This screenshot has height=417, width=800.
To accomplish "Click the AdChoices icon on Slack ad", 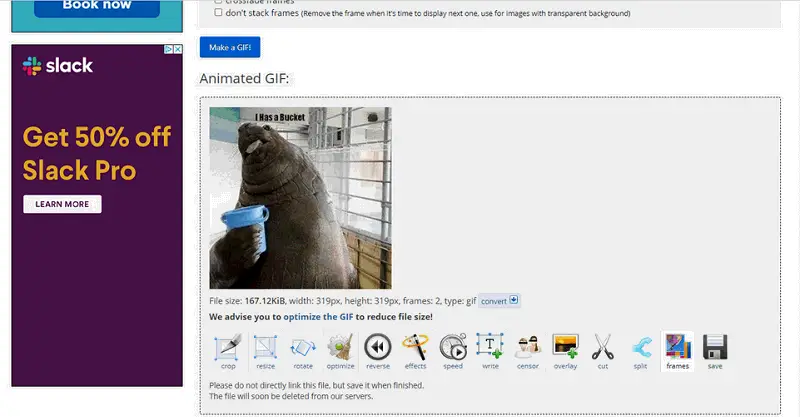I will pos(168,50).
